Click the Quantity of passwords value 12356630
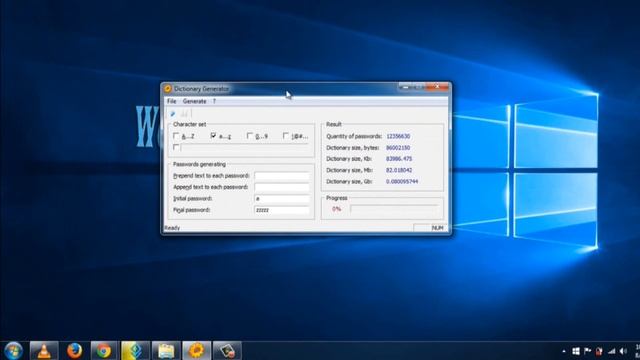640x360 pixels. (x=398, y=136)
